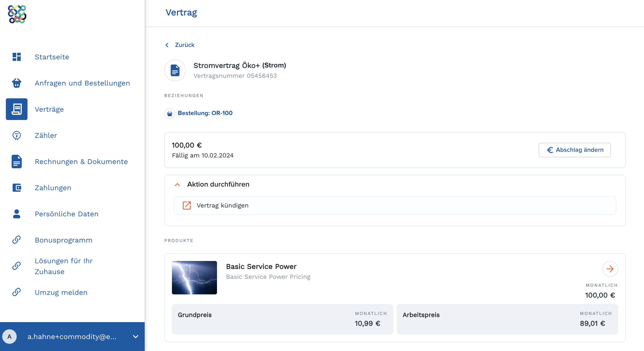Open Persönliche Daten
644x351 pixels.
66,214
